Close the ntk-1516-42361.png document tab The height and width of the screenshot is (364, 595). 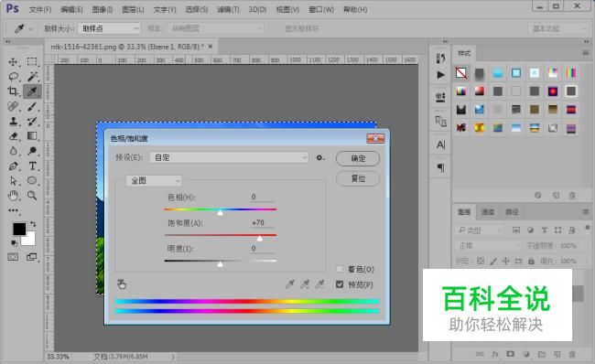tap(211, 47)
